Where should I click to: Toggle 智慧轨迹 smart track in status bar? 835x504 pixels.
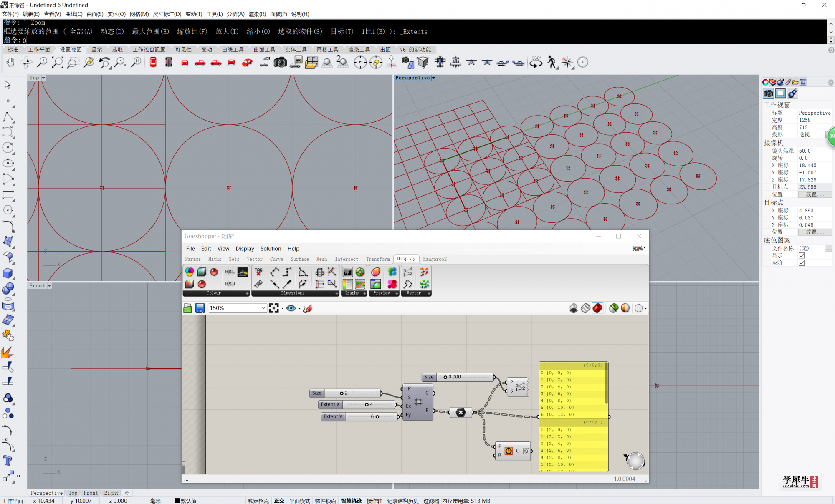(351, 501)
